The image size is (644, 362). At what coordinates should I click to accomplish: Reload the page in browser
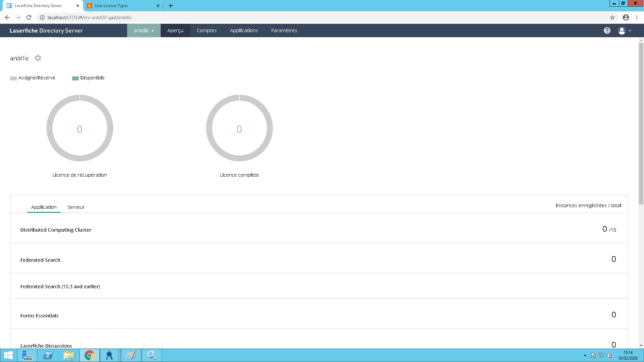(x=29, y=17)
